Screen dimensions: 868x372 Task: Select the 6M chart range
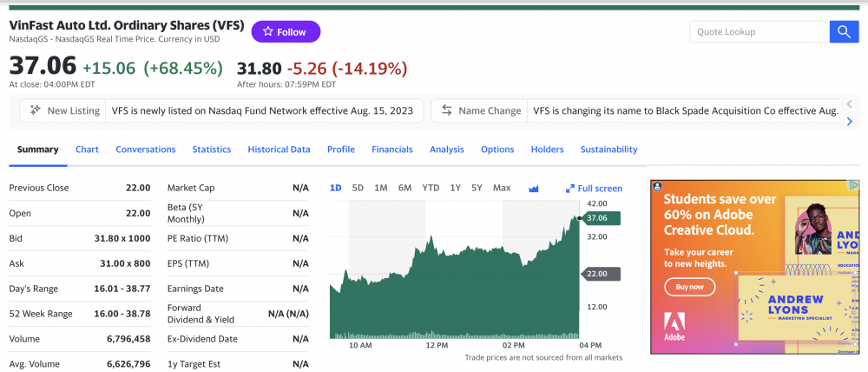pos(404,188)
